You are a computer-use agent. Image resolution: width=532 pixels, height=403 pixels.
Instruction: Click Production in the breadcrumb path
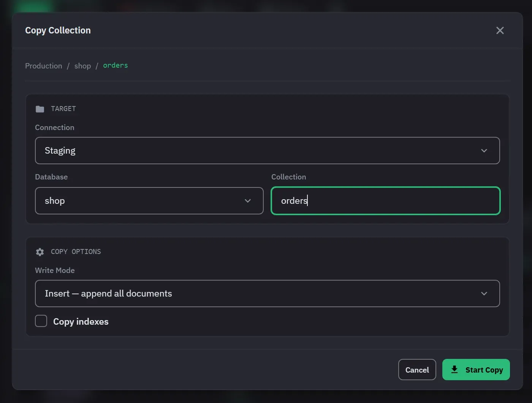tap(44, 66)
